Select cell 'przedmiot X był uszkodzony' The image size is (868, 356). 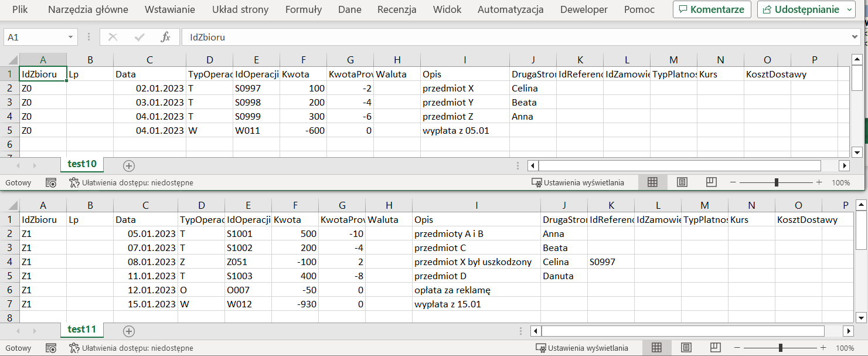(476, 262)
